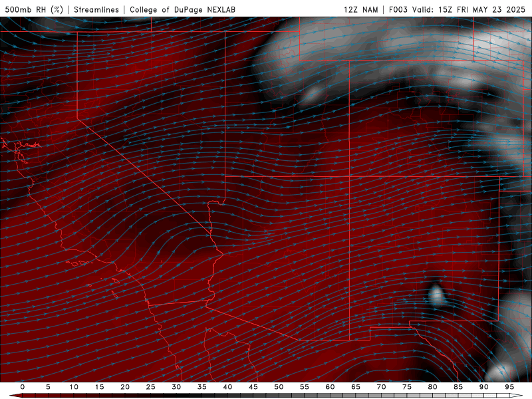Click the "Valid: 15Z FRI MAY 23 2025" text

469,10
